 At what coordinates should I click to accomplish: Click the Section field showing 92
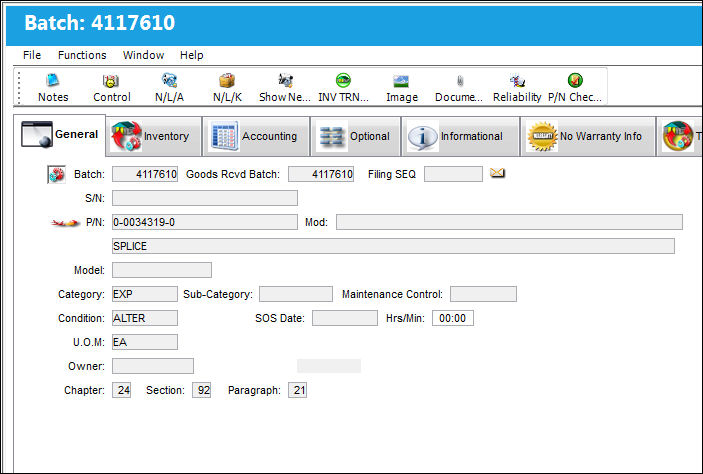pyautogui.click(x=201, y=390)
